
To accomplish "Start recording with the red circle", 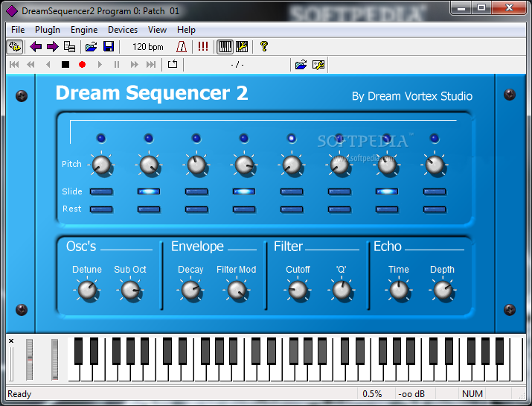I will coord(82,65).
